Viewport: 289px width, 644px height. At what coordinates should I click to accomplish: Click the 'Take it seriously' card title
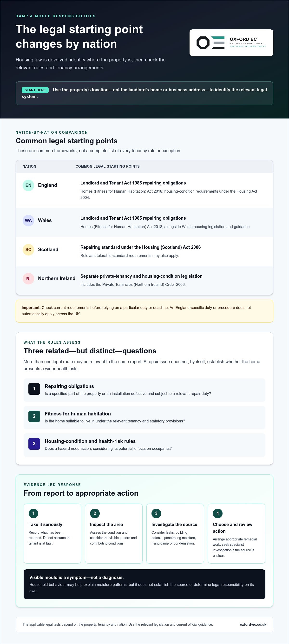(x=46, y=525)
